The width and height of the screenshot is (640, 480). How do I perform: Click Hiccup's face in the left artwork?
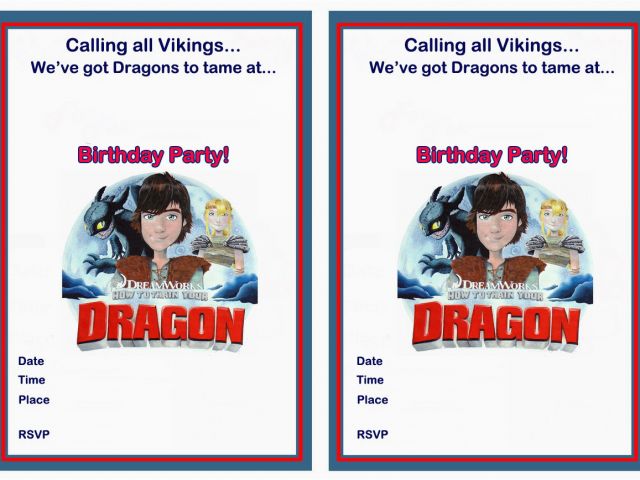162,228
